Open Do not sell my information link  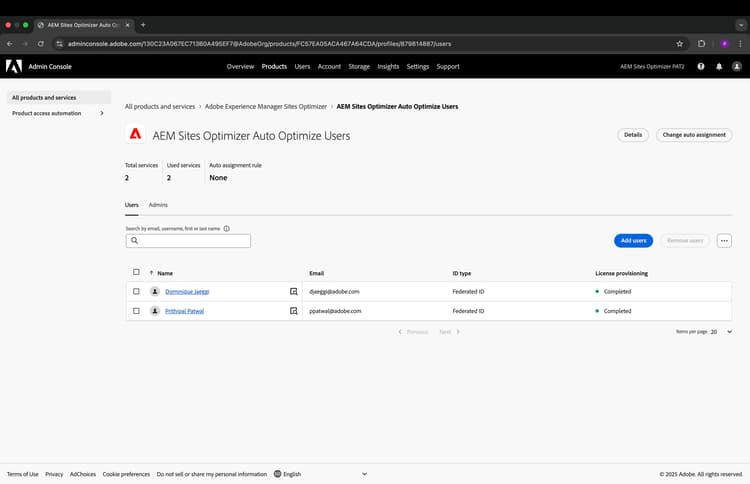point(211,474)
